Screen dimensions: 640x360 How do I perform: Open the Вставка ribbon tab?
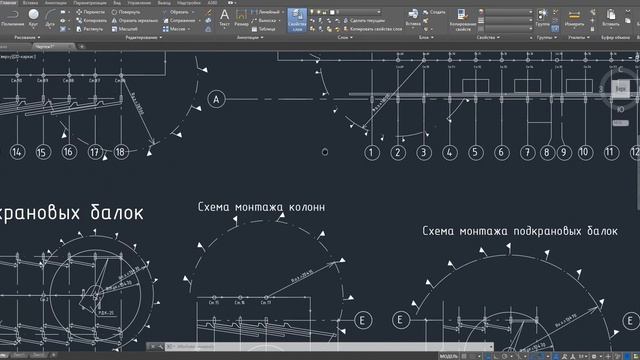click(x=30, y=2)
